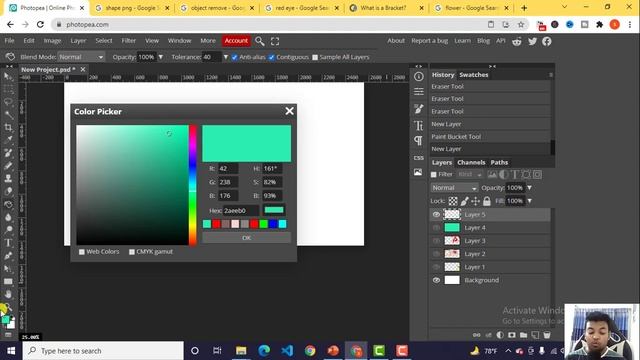Screen dimensions: 640x360
Task: Open the History panel menu
Action: click(551, 75)
